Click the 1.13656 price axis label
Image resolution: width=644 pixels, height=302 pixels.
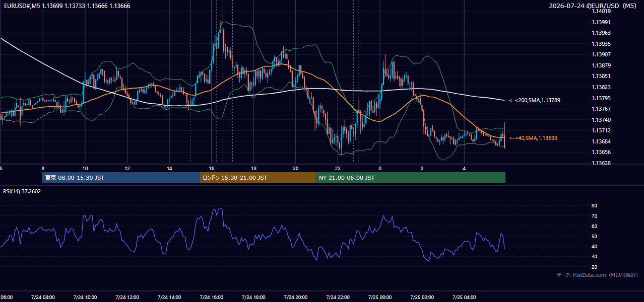pyautogui.click(x=601, y=152)
